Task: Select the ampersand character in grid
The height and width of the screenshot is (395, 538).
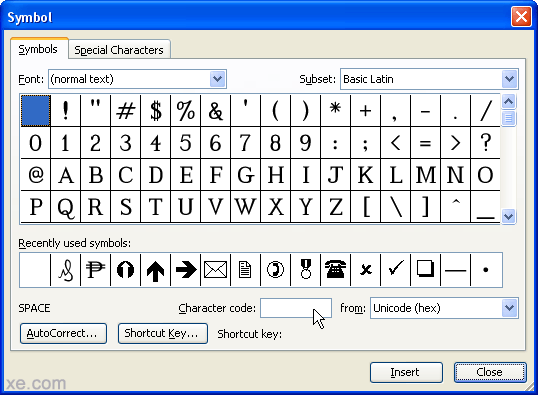Action: 215,111
